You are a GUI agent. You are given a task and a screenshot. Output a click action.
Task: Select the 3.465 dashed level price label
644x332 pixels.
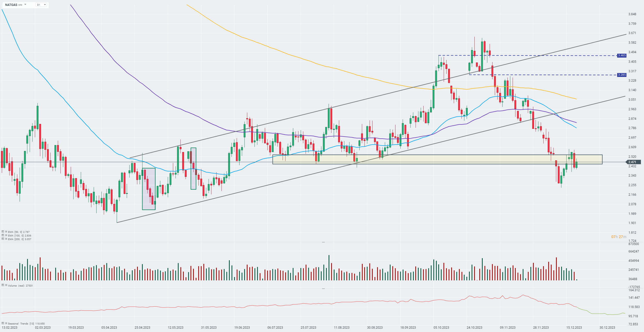click(x=622, y=56)
